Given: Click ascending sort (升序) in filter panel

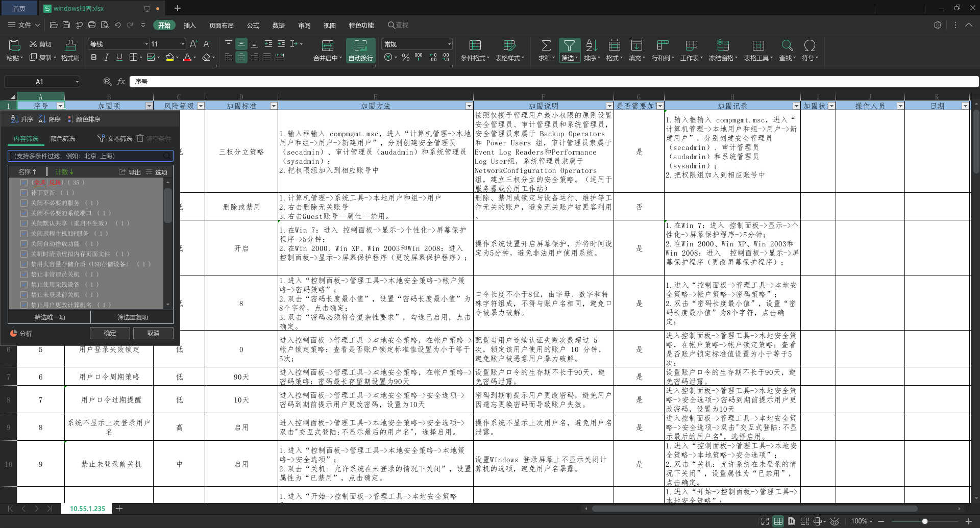Looking at the screenshot, I should click(x=22, y=119).
